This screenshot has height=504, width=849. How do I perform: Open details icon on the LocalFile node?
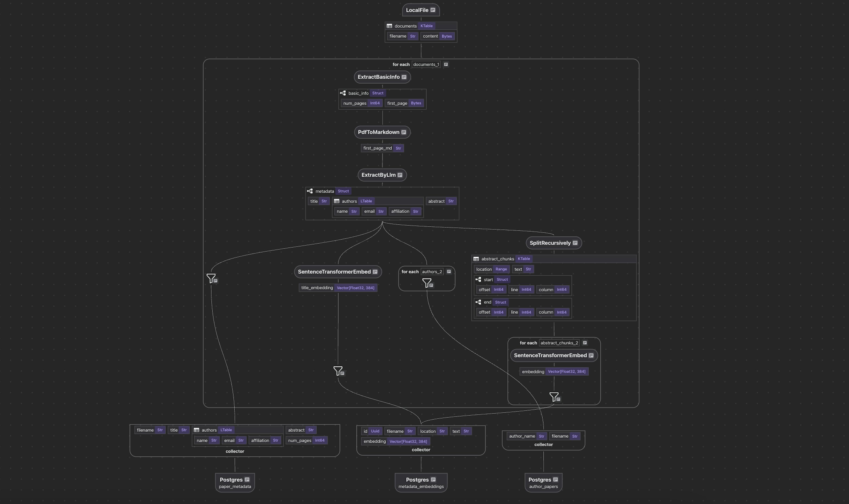(x=433, y=10)
